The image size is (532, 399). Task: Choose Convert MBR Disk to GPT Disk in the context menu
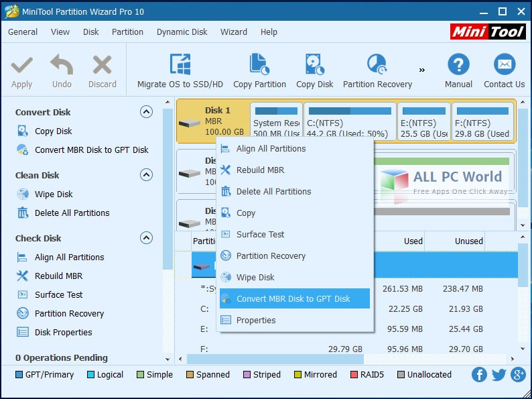coord(295,298)
